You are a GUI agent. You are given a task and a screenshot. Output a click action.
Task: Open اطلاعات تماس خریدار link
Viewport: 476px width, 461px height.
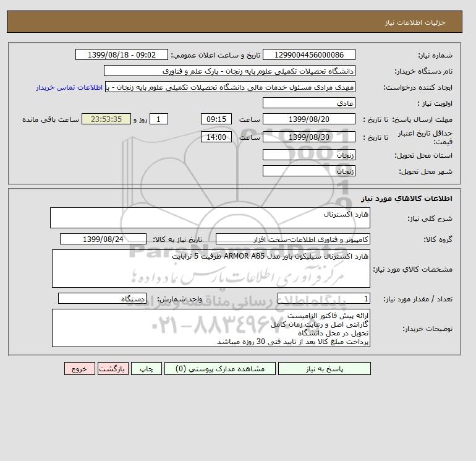click(x=69, y=87)
